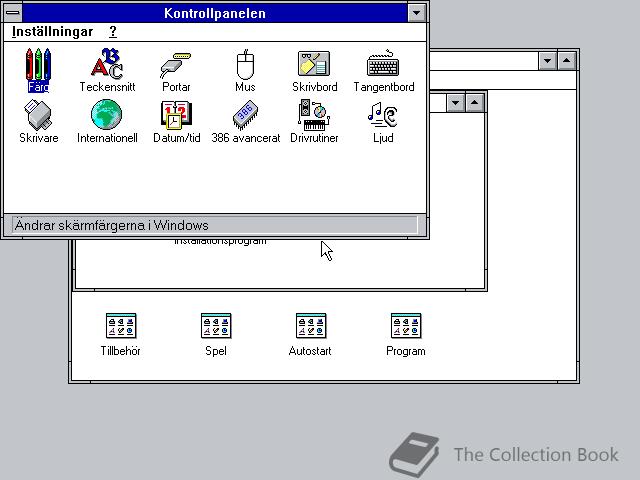Minimize the Kontrollpanelen window with down arrow

[x=416, y=13]
